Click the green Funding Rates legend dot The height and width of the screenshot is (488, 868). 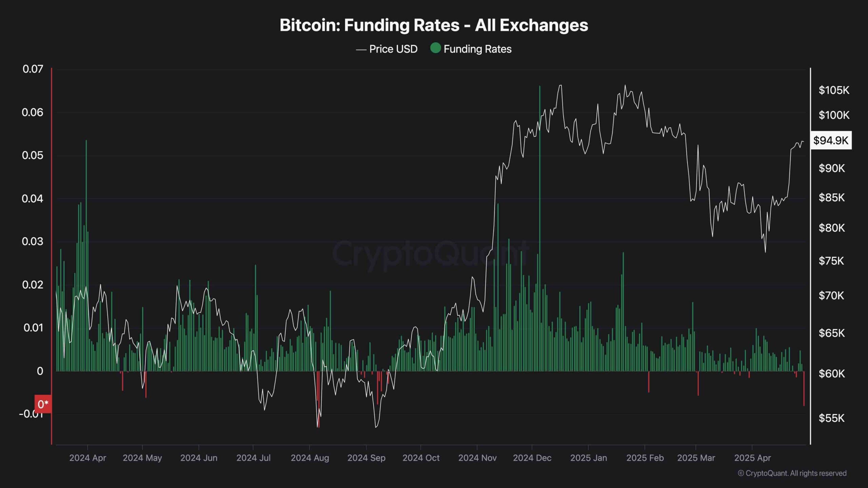pos(435,48)
